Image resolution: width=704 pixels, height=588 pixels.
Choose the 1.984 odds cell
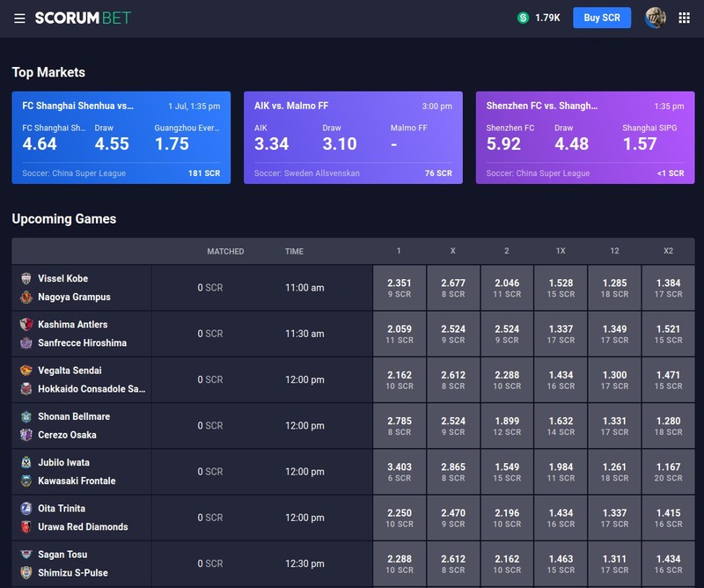coord(561,472)
